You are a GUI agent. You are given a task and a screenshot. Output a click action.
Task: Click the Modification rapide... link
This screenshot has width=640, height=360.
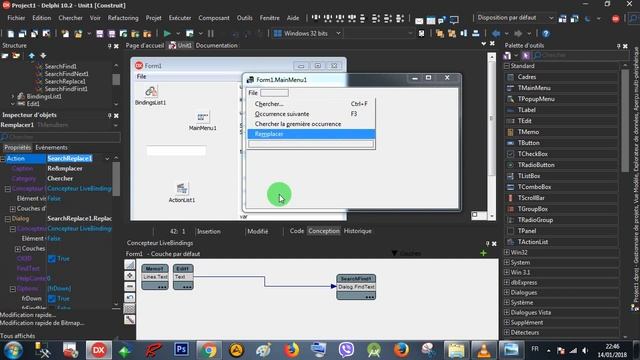point(28,315)
